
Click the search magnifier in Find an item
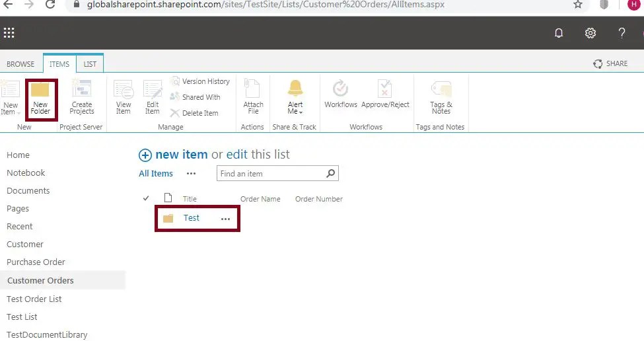331,173
